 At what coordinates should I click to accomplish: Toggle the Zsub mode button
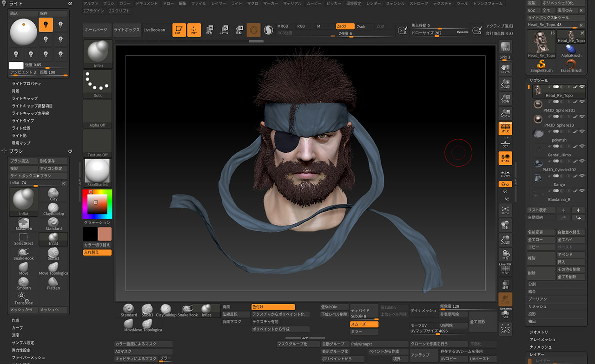(x=365, y=26)
